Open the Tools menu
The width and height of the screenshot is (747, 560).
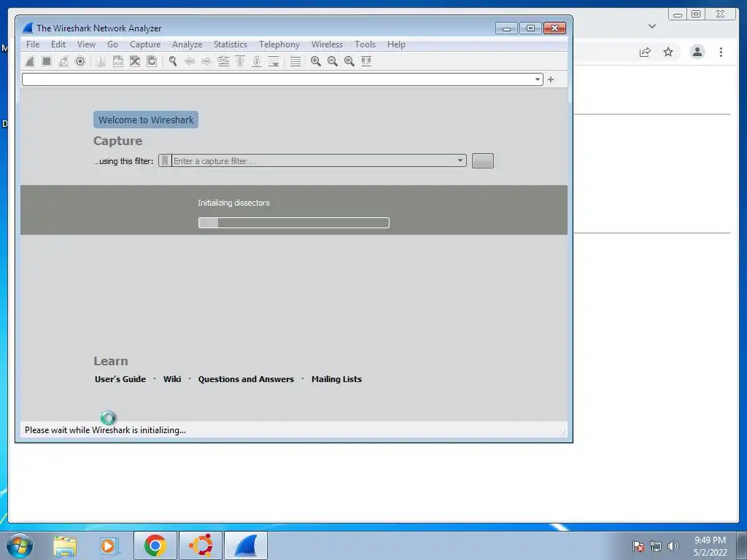[x=365, y=44]
